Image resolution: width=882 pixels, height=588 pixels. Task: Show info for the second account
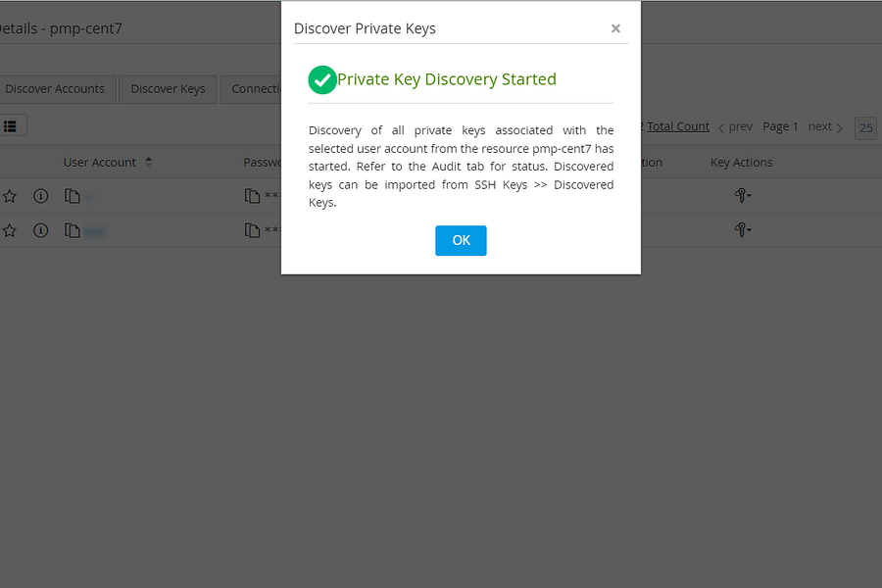(40, 230)
